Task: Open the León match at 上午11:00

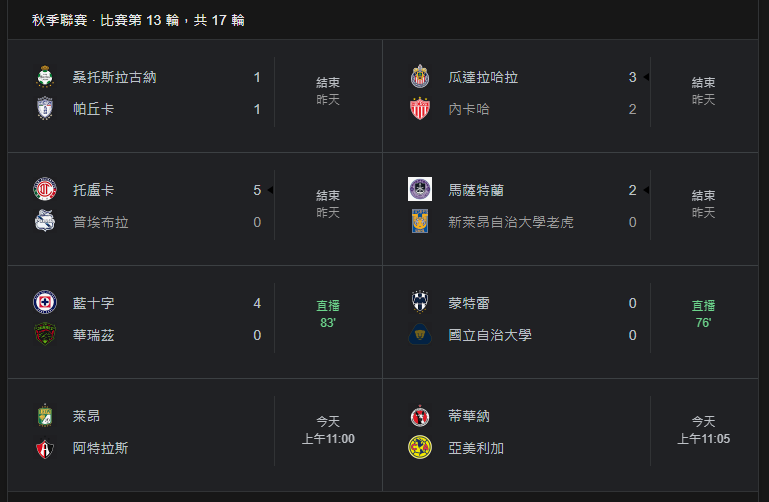Action: coord(195,435)
